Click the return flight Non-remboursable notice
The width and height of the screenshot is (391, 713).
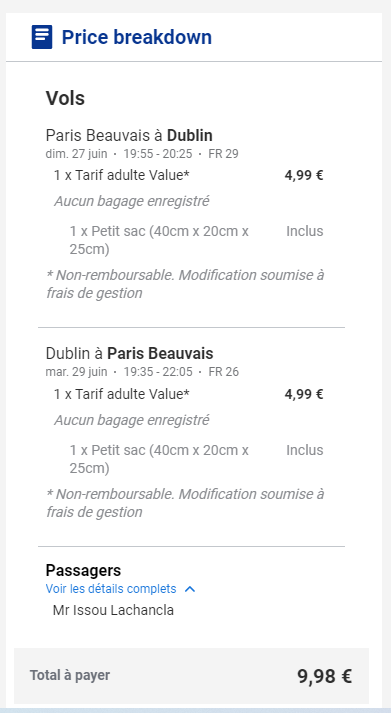pyautogui.click(x=185, y=503)
